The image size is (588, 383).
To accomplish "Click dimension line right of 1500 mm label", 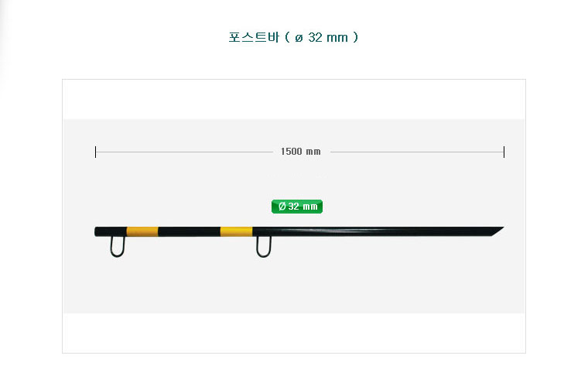I will tap(417, 152).
